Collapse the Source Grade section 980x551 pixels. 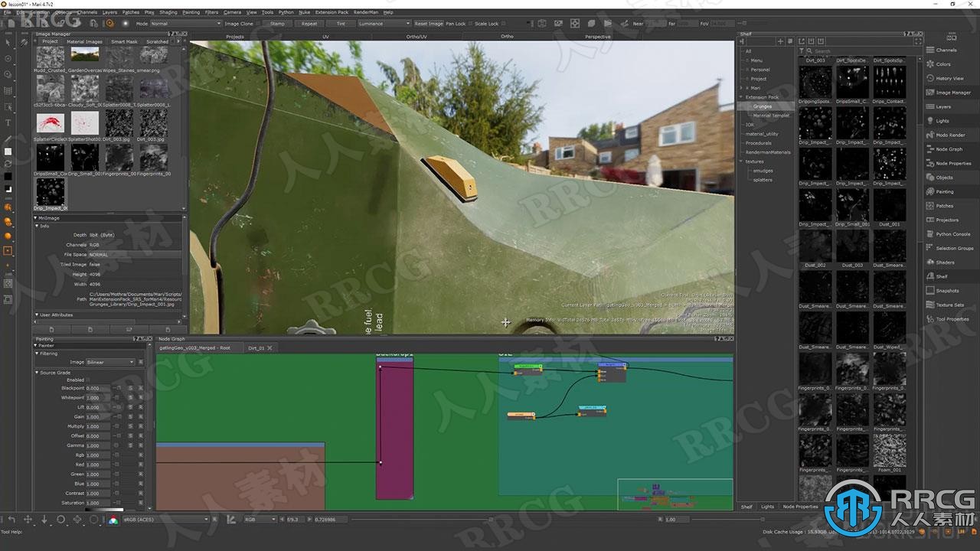(x=37, y=373)
